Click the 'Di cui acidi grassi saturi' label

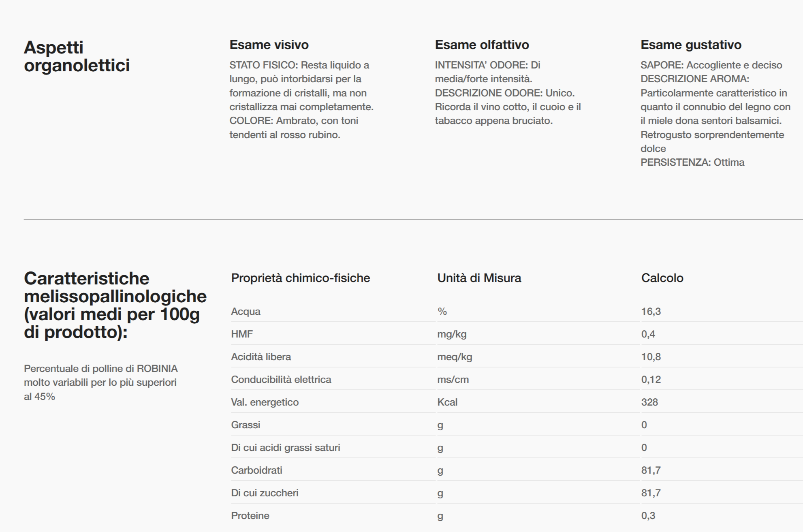(285, 448)
